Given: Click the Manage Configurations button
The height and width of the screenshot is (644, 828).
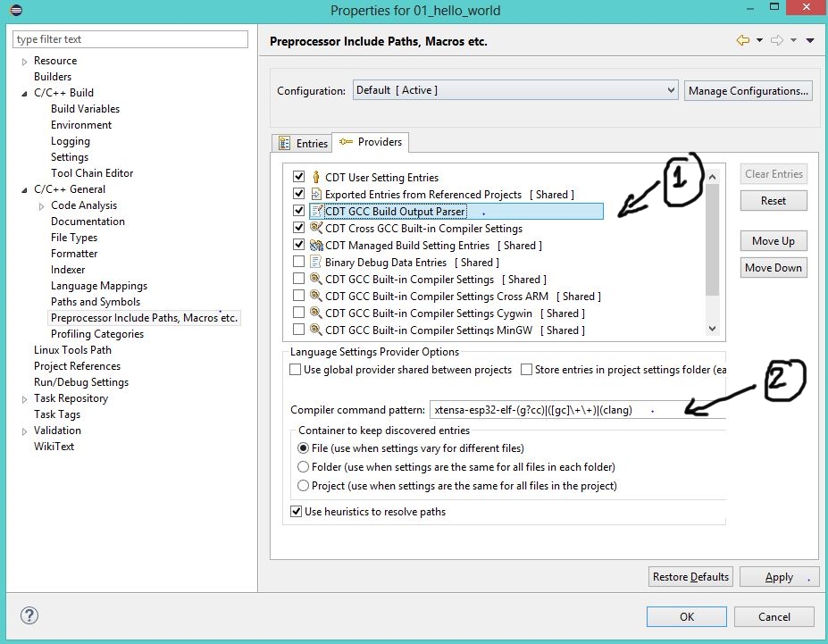Looking at the screenshot, I should point(748,91).
